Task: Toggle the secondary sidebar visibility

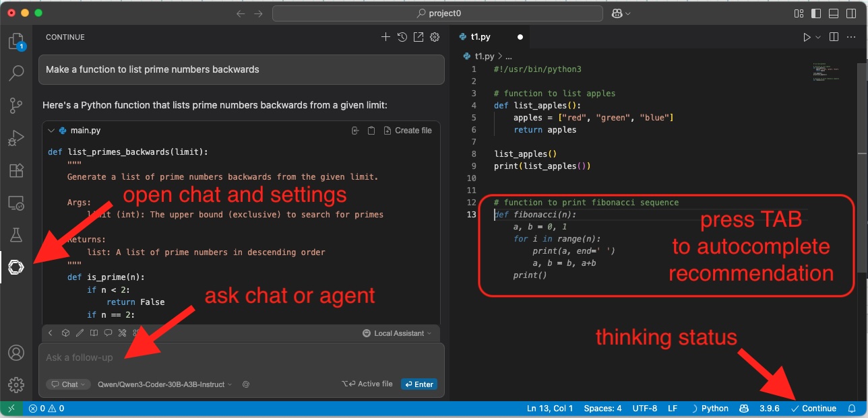Action: 850,13
